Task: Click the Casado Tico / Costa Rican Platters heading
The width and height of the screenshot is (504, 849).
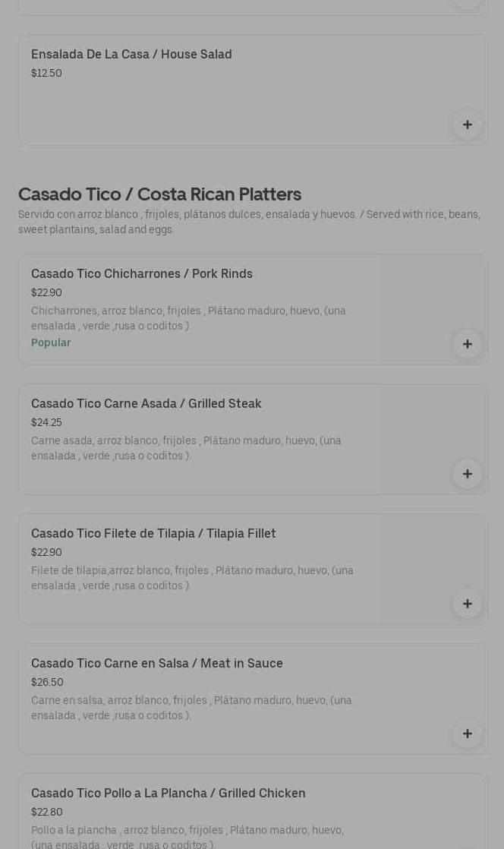Action: pyautogui.click(x=159, y=194)
